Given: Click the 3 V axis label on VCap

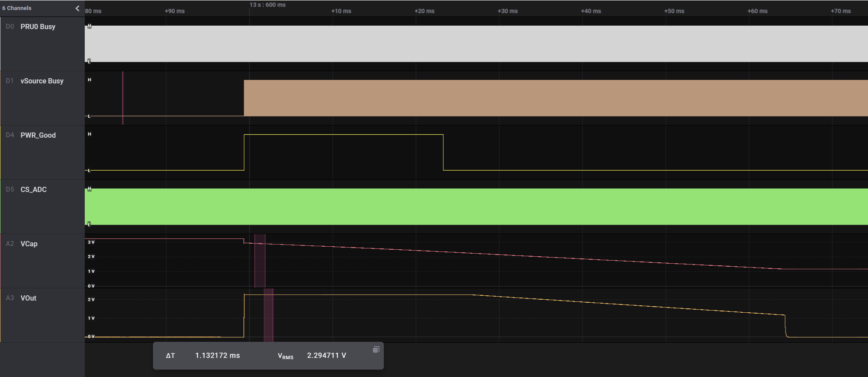Looking at the screenshot, I should pyautogui.click(x=91, y=242).
